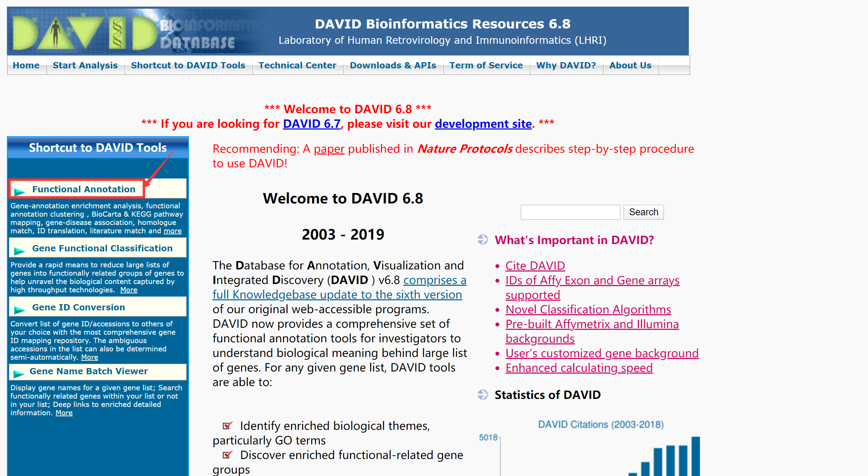
Task: Visit the development site link
Action: coord(483,124)
